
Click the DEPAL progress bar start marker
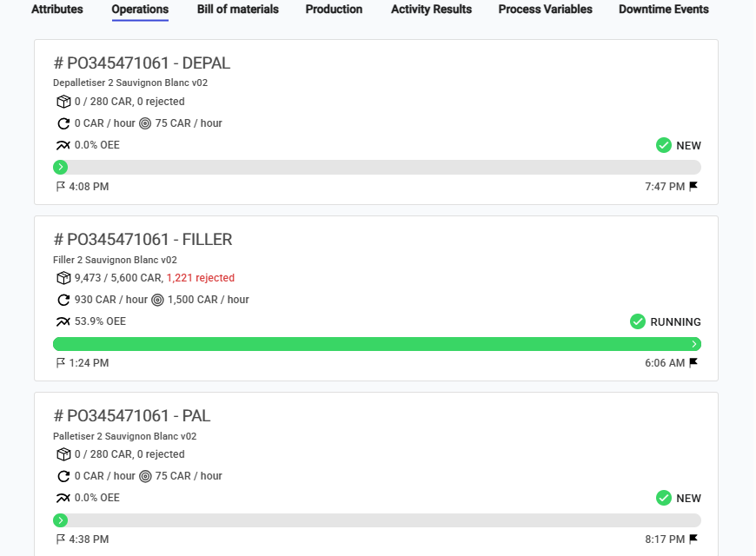coord(60,168)
